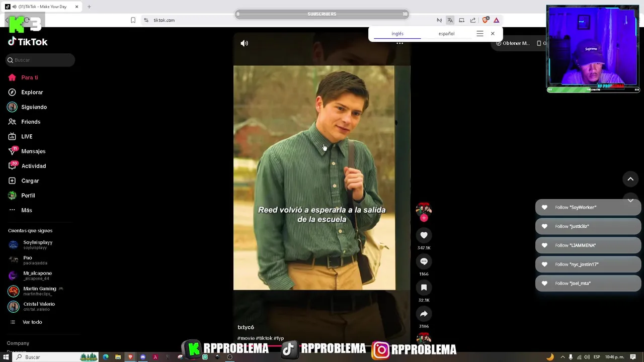The width and height of the screenshot is (644, 362).
Task: Mute the TikTok video sound
Action: [245, 43]
